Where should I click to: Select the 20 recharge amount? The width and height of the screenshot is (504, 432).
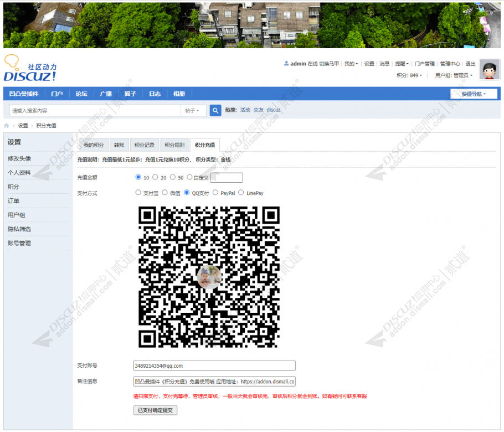pos(155,177)
